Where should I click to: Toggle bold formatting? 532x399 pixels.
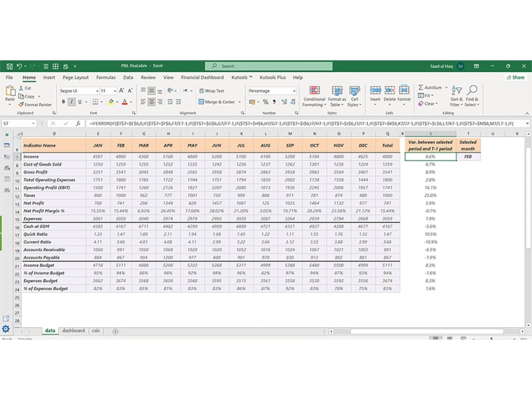[x=63, y=101]
